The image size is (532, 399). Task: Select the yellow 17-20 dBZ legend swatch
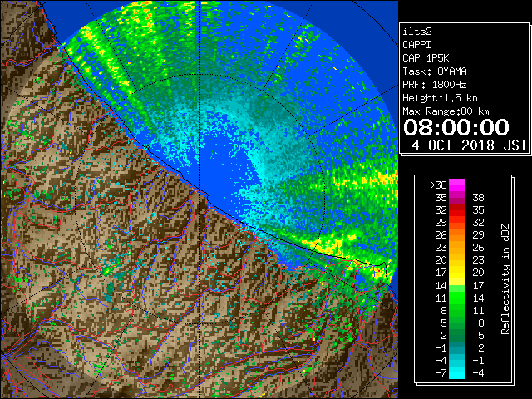click(x=457, y=273)
